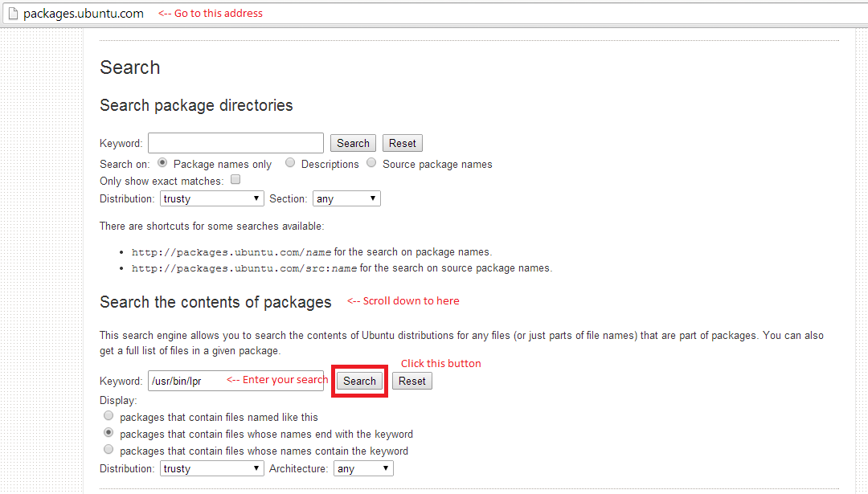Viewport: 868px width, 494px height.
Task: Select Package names only radio button
Action: 162,162
